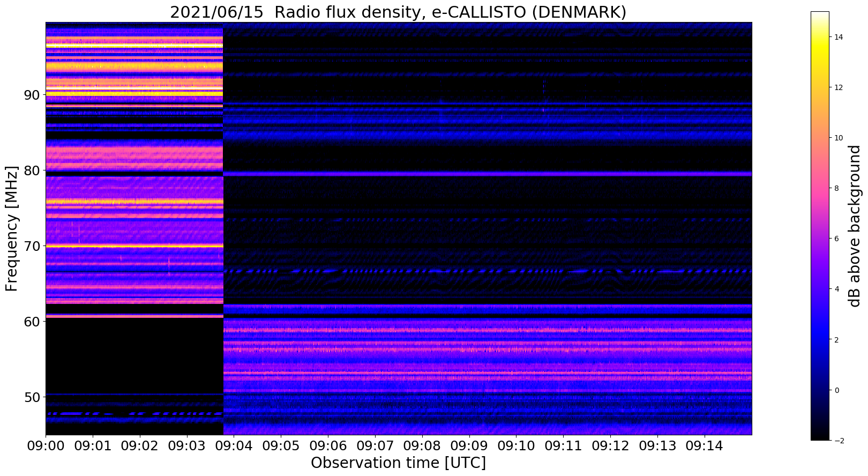The image size is (868, 476).
Task: Click the 09:13 time tick label
Action: click(657, 445)
